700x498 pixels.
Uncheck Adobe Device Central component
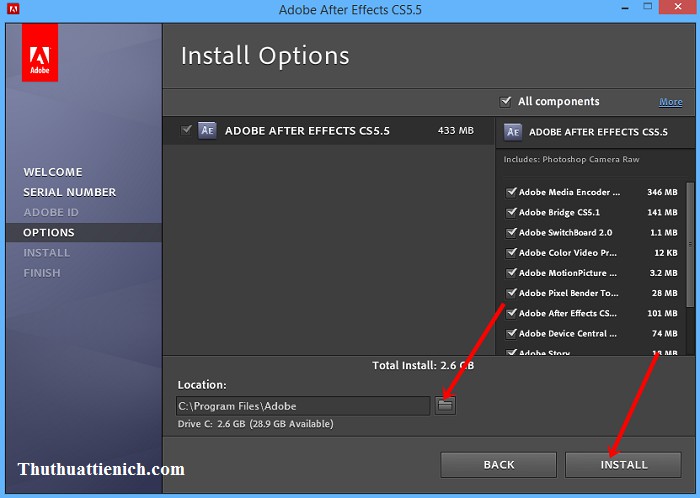click(x=512, y=333)
